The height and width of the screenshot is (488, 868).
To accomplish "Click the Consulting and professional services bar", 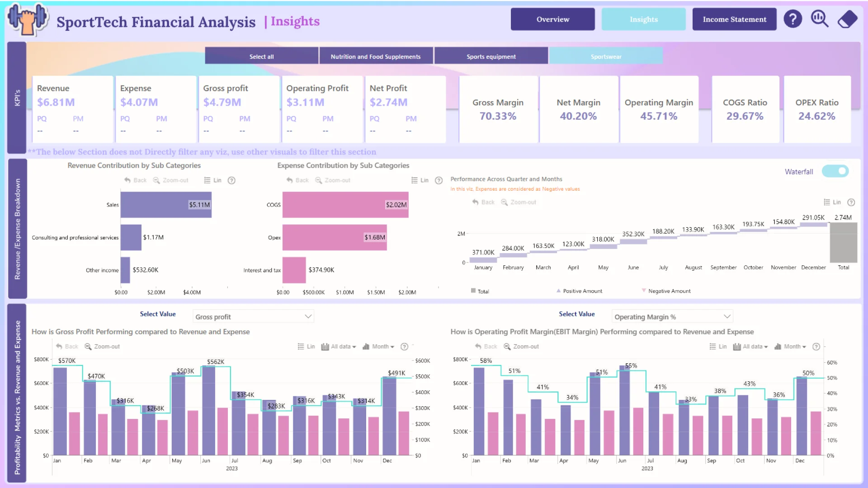I will (131, 237).
